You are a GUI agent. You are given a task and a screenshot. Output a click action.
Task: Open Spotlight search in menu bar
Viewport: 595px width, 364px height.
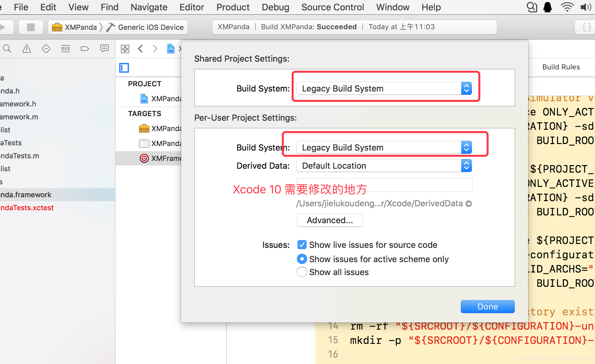pos(532,7)
